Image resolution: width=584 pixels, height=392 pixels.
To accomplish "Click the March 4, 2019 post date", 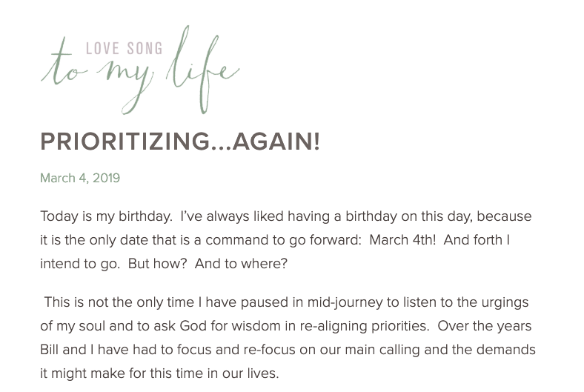I will (x=80, y=178).
